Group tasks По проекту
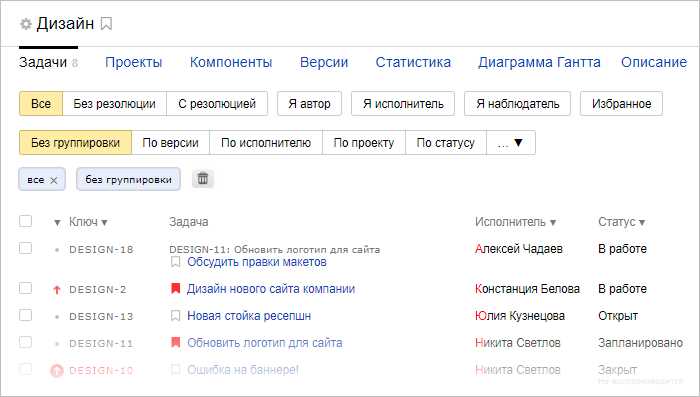This screenshot has height=397, width=700. 364,143
